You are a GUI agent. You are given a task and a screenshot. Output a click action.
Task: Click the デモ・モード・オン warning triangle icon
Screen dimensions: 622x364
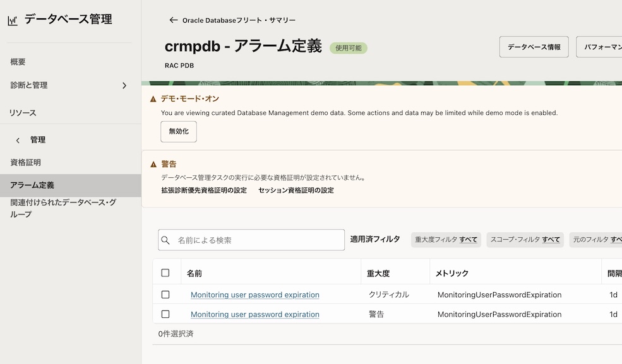pyautogui.click(x=153, y=99)
